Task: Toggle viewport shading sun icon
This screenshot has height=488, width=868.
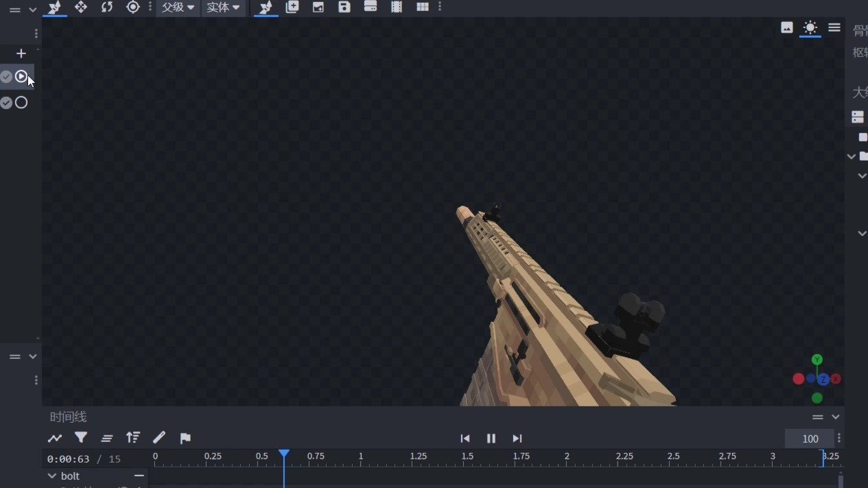Action: pos(810,27)
